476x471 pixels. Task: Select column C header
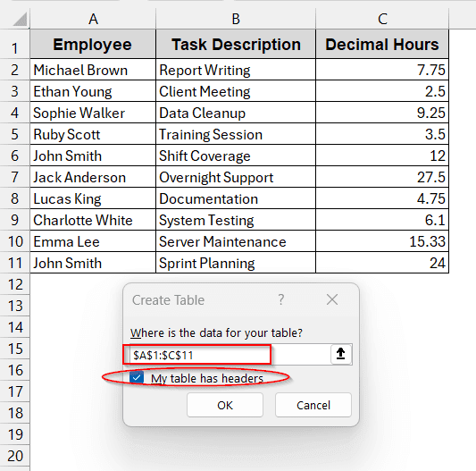point(382,19)
